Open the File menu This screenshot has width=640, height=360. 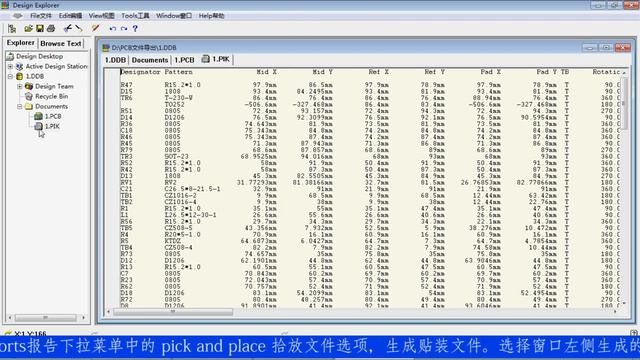(x=40, y=16)
